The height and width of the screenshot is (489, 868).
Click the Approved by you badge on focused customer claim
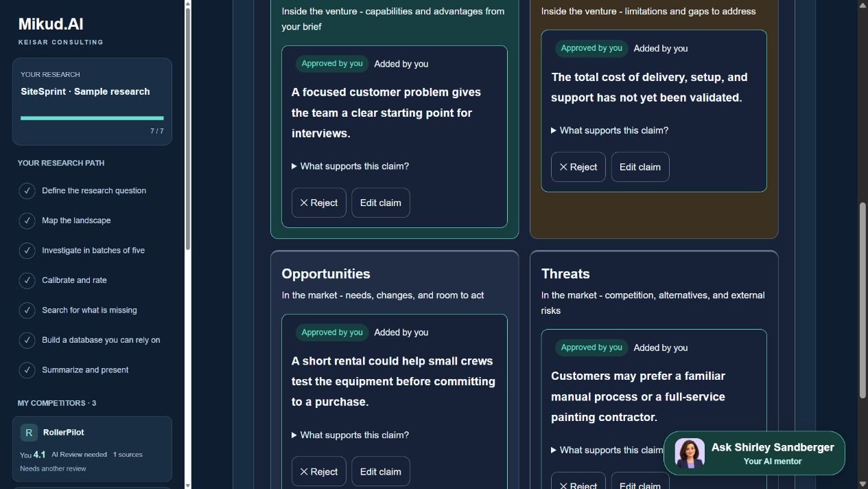[x=332, y=64]
